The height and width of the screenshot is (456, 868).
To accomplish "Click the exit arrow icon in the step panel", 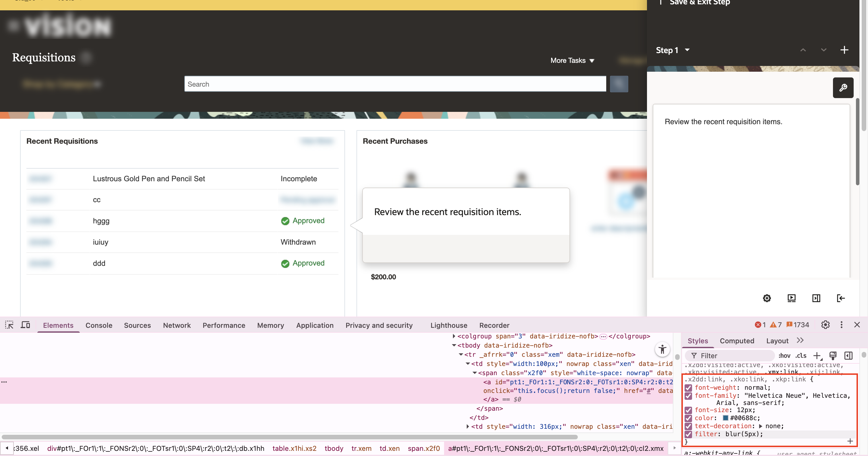I will [840, 298].
